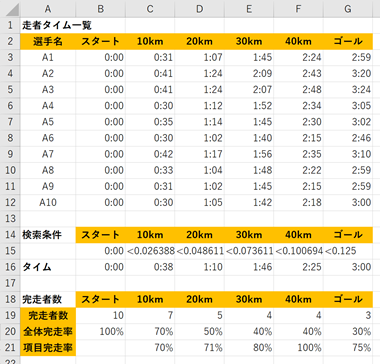This screenshot has width=380, height=364.
Task: Select column E header
Action: [x=249, y=9]
